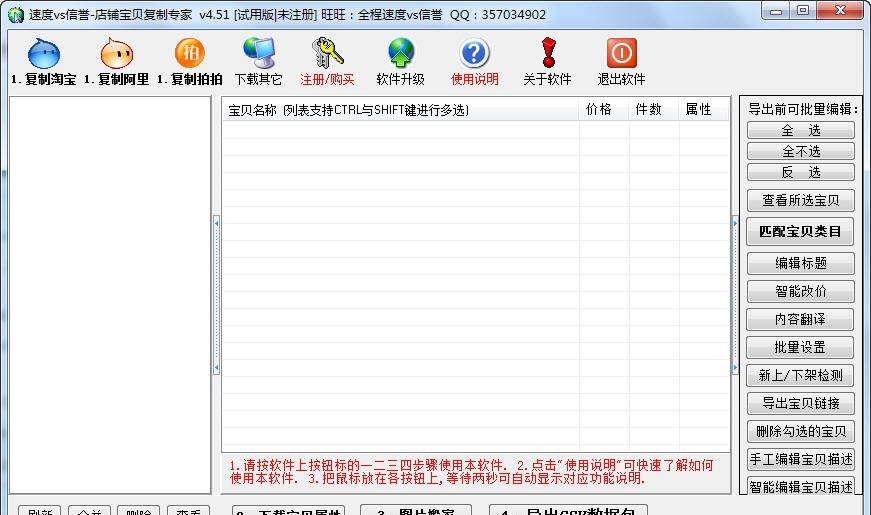Sort by the 件数 column header
This screenshot has width=871, height=515.
(654, 109)
